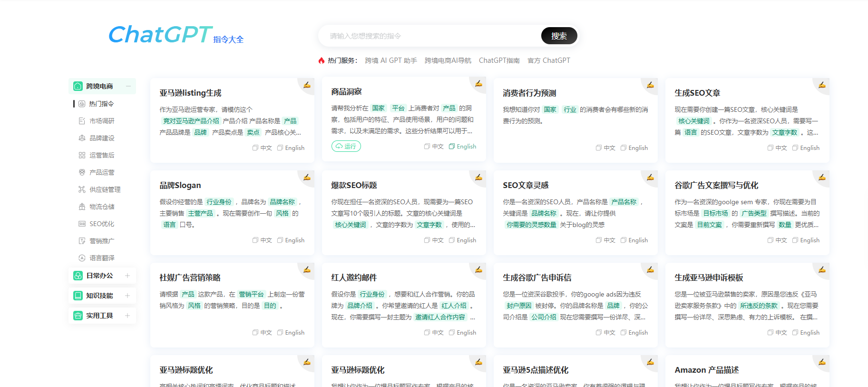The image size is (868, 387).
Task: Click the 搜索 button
Action: (x=559, y=36)
